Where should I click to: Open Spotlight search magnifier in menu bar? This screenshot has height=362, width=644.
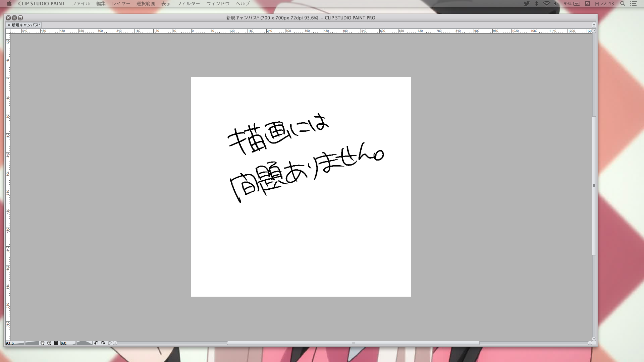[623, 4]
